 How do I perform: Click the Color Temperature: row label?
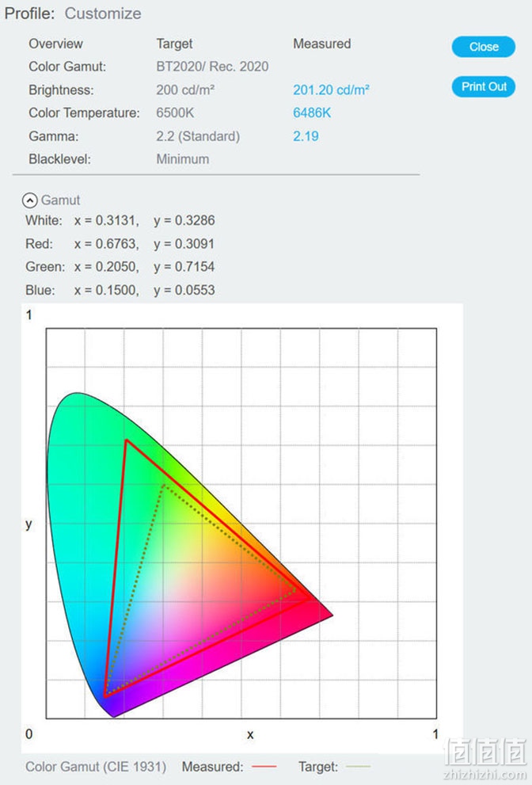pos(84,113)
